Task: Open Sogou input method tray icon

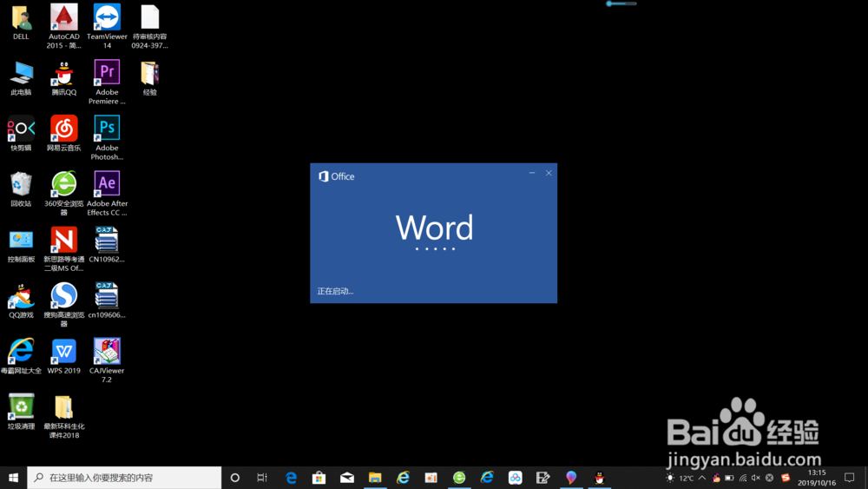Action: point(786,478)
